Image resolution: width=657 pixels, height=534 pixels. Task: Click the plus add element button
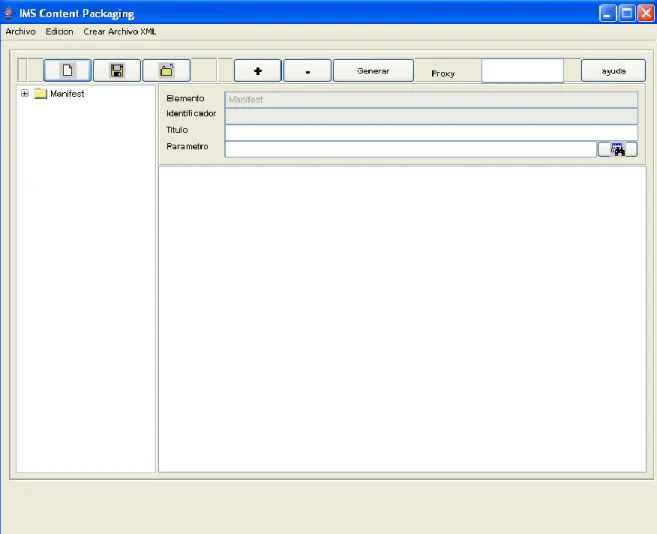[258, 71]
